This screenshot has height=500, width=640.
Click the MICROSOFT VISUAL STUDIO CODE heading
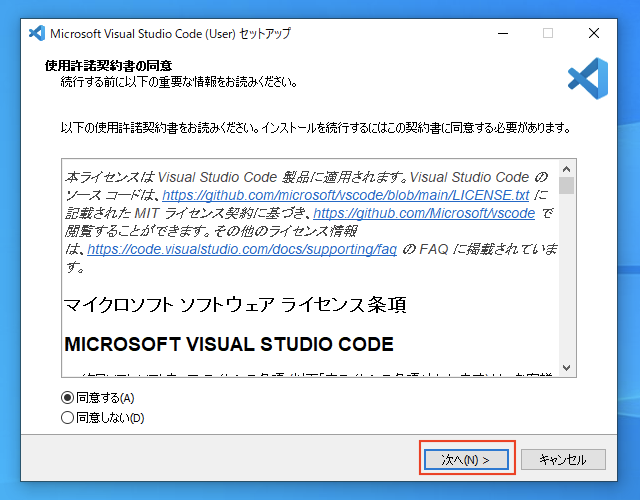(x=229, y=344)
